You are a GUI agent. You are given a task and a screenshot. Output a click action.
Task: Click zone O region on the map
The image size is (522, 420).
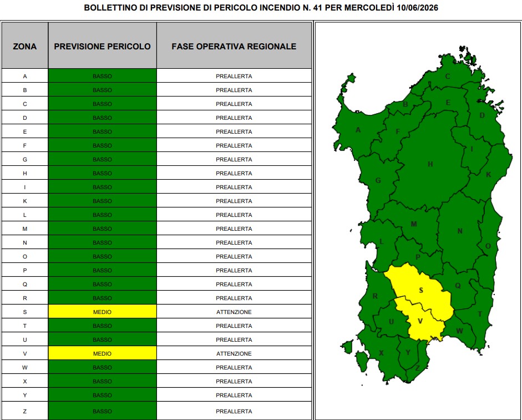click(488, 246)
